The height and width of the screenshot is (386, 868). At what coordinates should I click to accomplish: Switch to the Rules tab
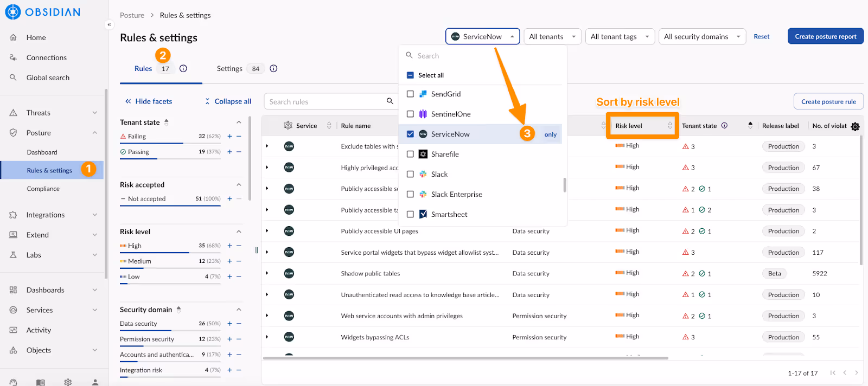point(143,68)
